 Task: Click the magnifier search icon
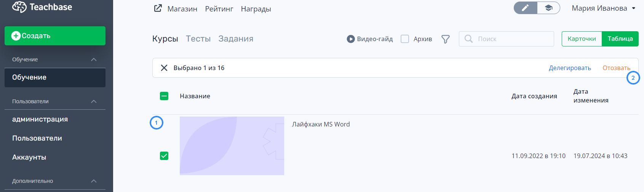point(469,39)
